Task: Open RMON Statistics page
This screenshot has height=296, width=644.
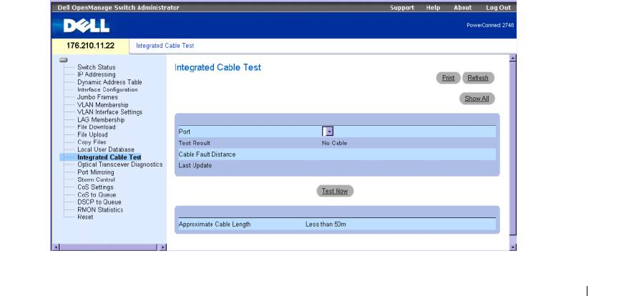Action: pos(100,209)
